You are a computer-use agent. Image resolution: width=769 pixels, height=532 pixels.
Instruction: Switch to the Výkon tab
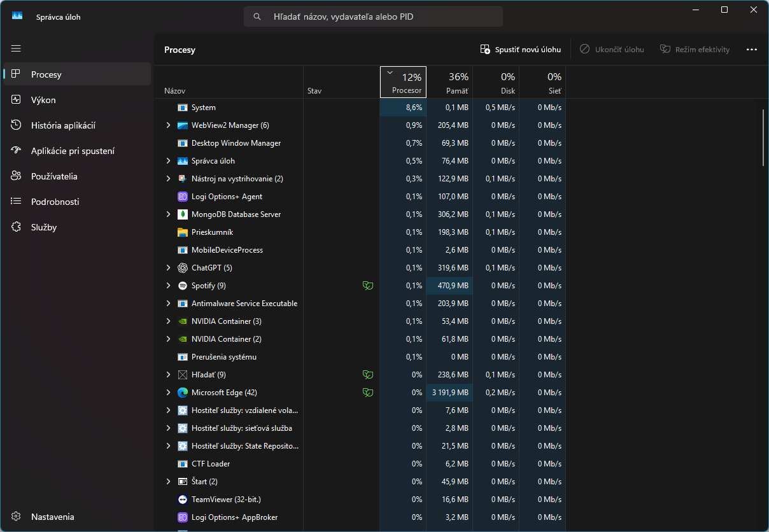pos(77,100)
